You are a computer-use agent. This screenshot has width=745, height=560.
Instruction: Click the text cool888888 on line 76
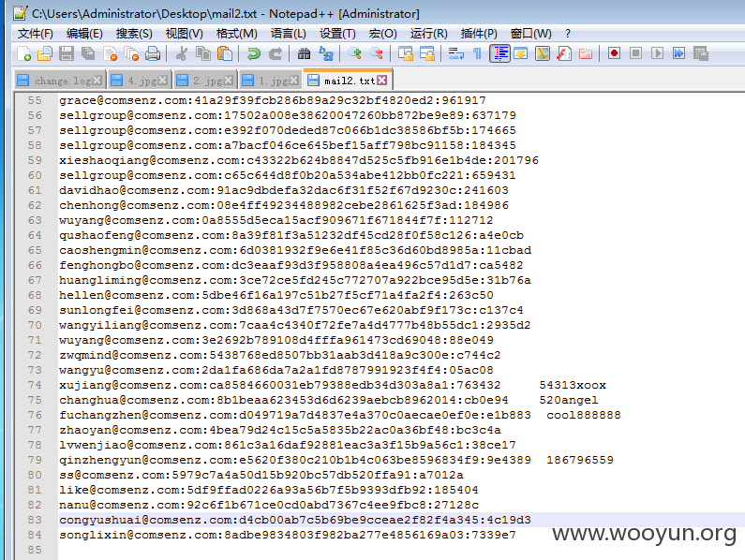[584, 415]
